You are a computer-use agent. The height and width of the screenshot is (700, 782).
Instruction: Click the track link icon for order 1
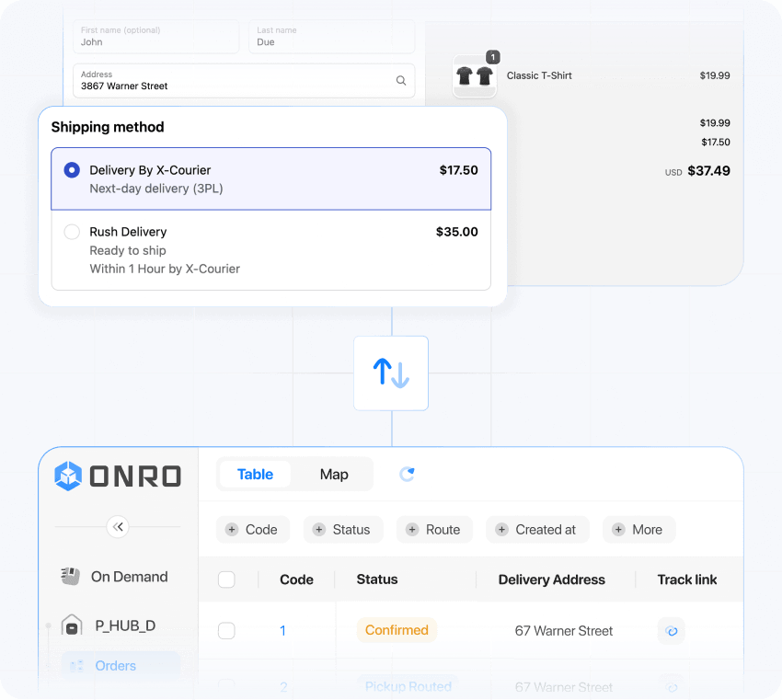[x=671, y=631]
